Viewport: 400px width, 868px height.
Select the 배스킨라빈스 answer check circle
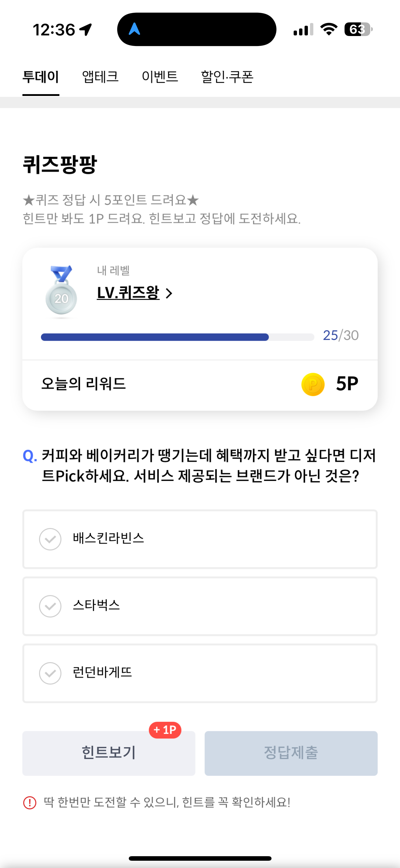[50, 539]
